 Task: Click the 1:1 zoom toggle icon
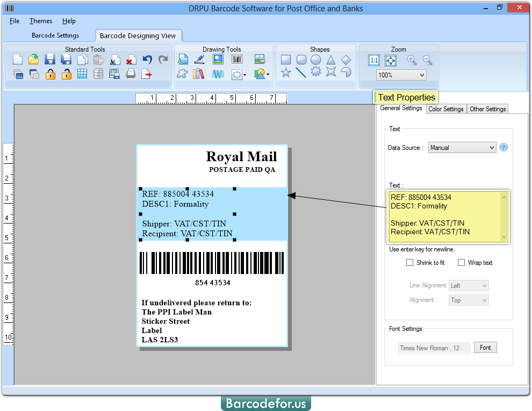(x=373, y=60)
